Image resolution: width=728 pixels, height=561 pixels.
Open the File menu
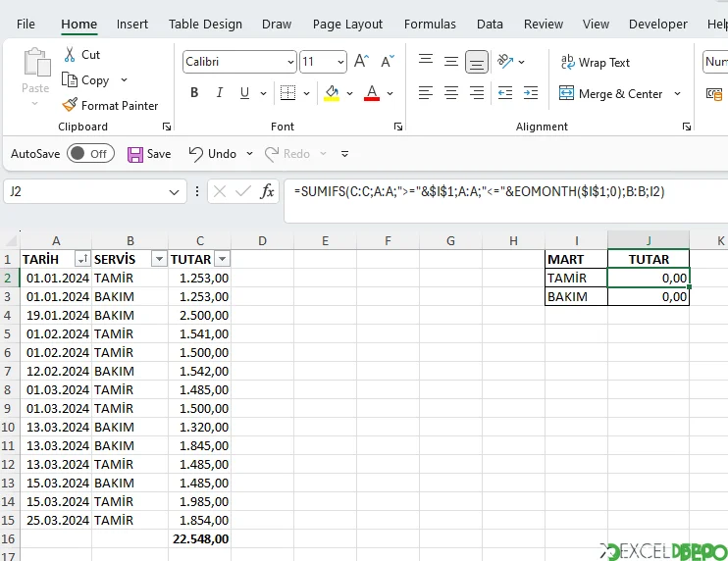[26, 25]
